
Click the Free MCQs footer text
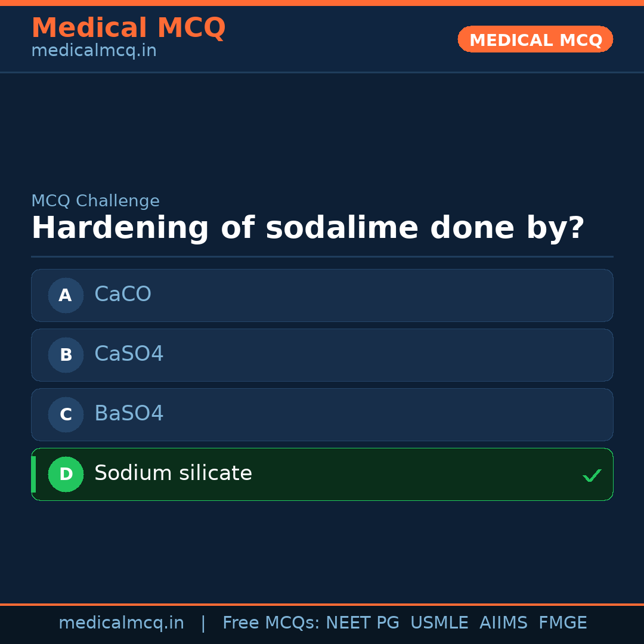[x=271, y=623]
